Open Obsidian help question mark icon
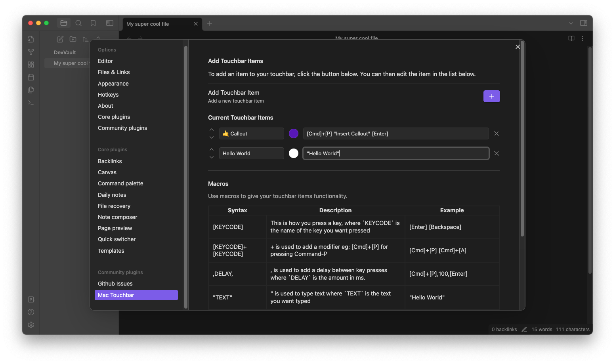 click(31, 312)
